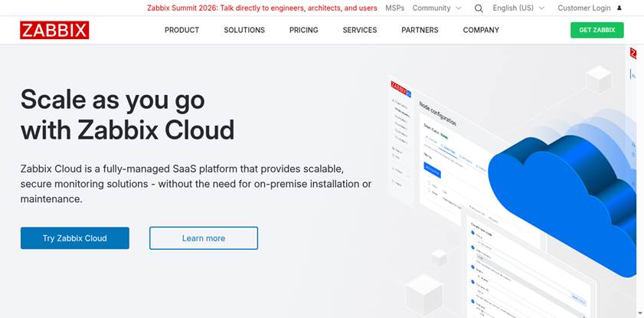Click the green GET ZABBIX button
644x318 pixels.
597,30
